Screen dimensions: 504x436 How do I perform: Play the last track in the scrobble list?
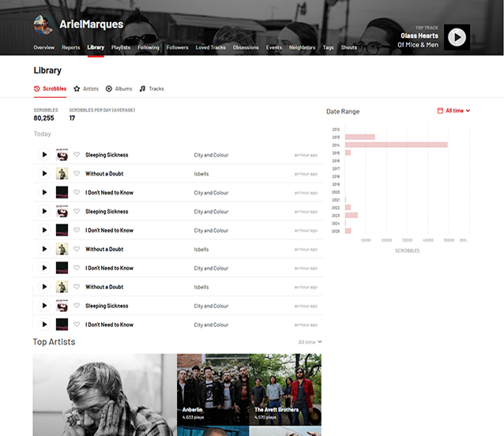[x=44, y=325]
